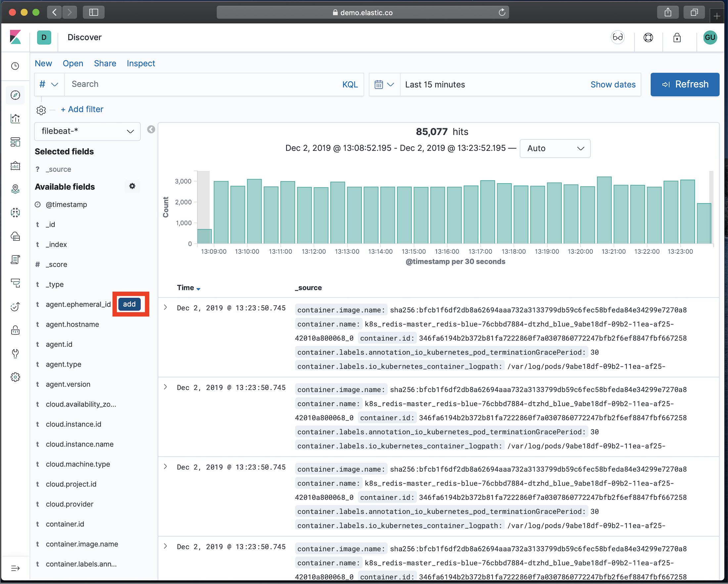Open the Dashboard icon in sidebar
Viewport: 728px width, 584px height.
pyautogui.click(x=15, y=142)
